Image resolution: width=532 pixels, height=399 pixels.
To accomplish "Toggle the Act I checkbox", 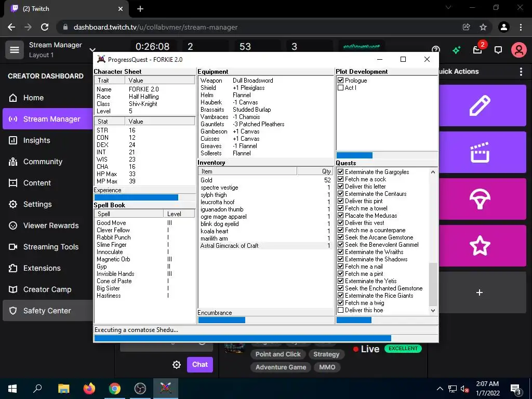I will point(341,87).
